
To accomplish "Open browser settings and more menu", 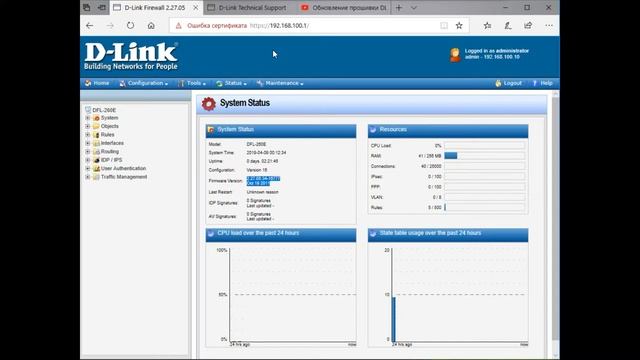I will 549,25.
